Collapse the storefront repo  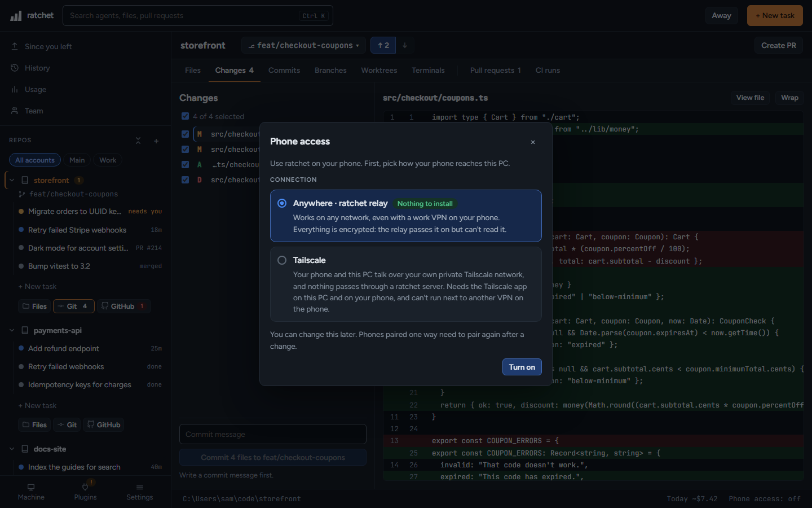point(12,180)
